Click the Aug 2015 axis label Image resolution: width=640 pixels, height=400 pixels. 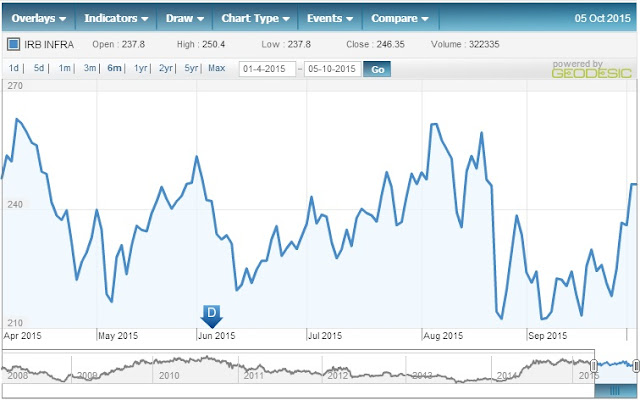tap(443, 336)
